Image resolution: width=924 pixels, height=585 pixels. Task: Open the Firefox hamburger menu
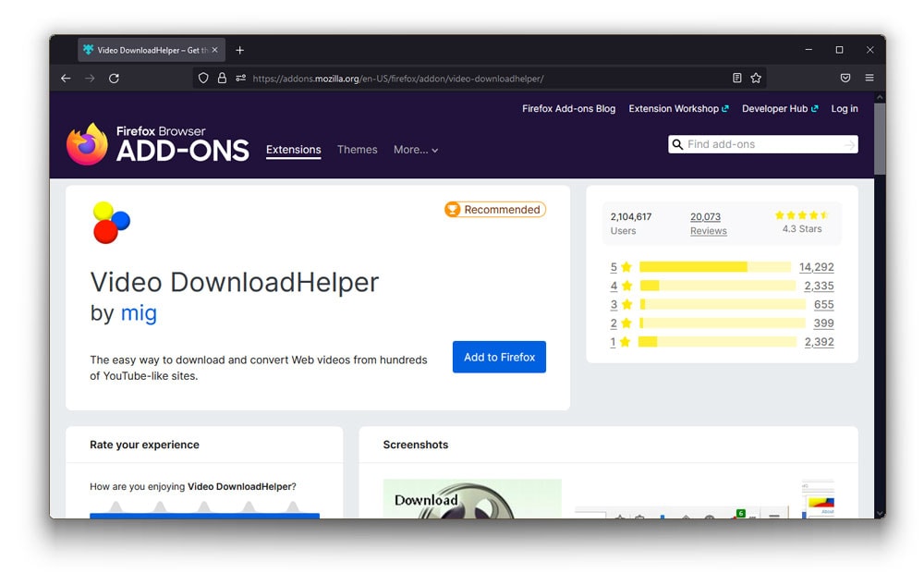click(x=869, y=78)
